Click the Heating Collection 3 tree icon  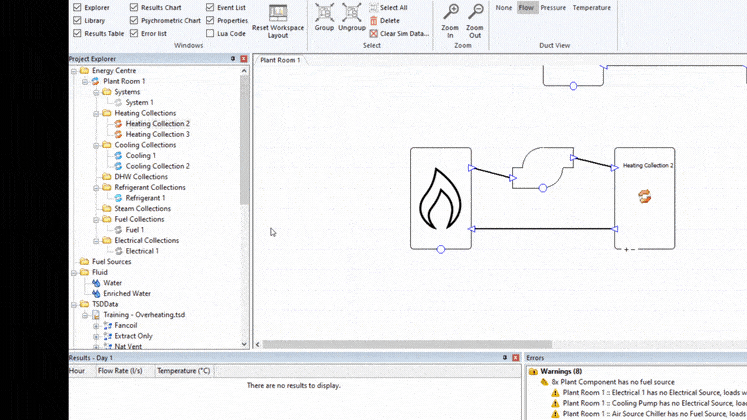point(118,134)
